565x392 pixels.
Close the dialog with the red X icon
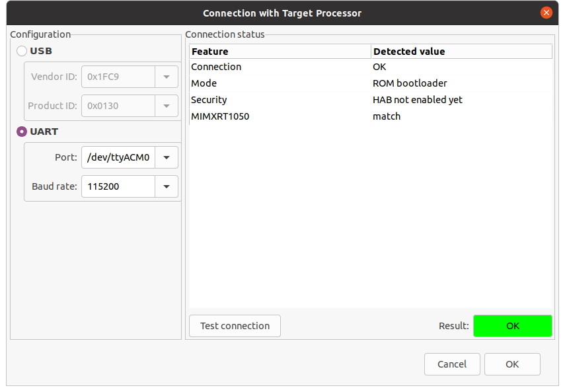(546, 13)
